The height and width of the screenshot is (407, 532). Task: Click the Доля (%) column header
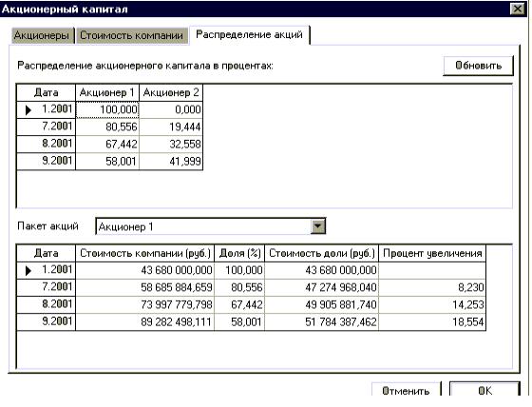pyautogui.click(x=239, y=254)
